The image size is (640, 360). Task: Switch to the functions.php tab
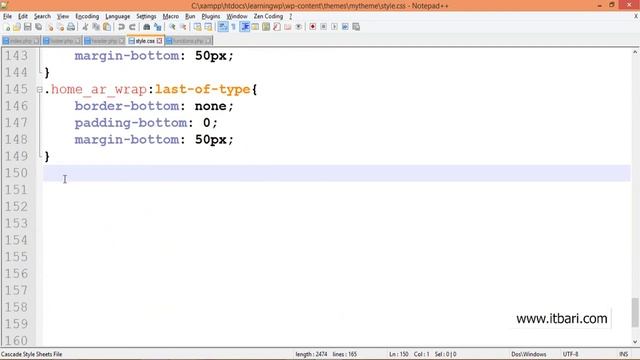pos(189,41)
